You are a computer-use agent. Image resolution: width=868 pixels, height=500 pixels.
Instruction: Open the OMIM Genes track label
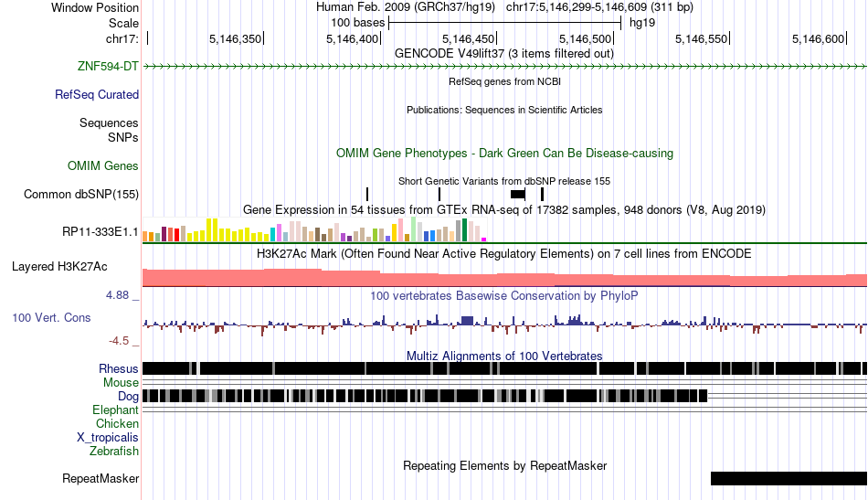click(103, 166)
